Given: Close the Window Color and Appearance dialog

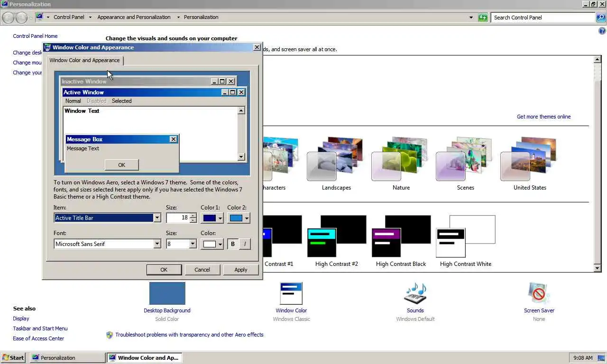Looking at the screenshot, I should point(257,47).
